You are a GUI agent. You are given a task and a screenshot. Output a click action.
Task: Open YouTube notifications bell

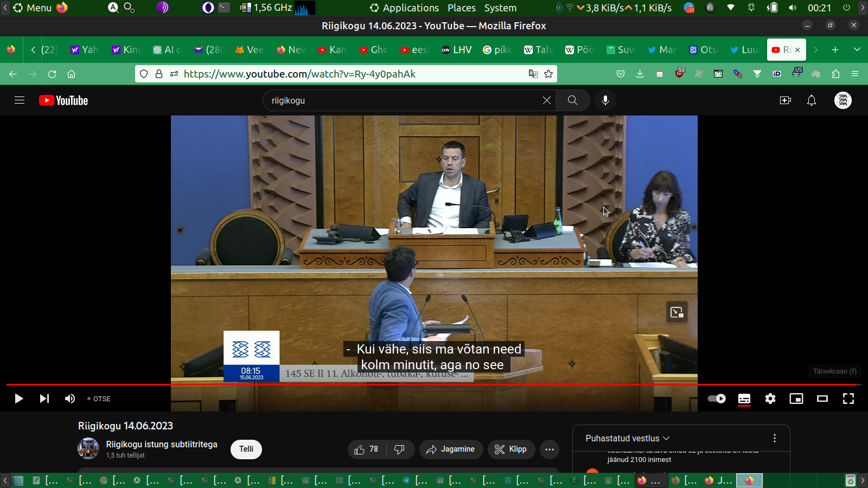point(811,100)
